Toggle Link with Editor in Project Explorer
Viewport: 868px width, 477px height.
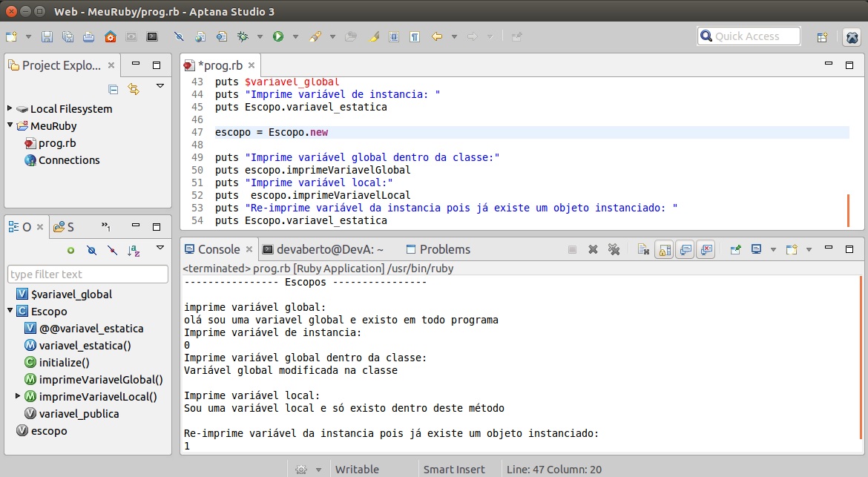(134, 89)
